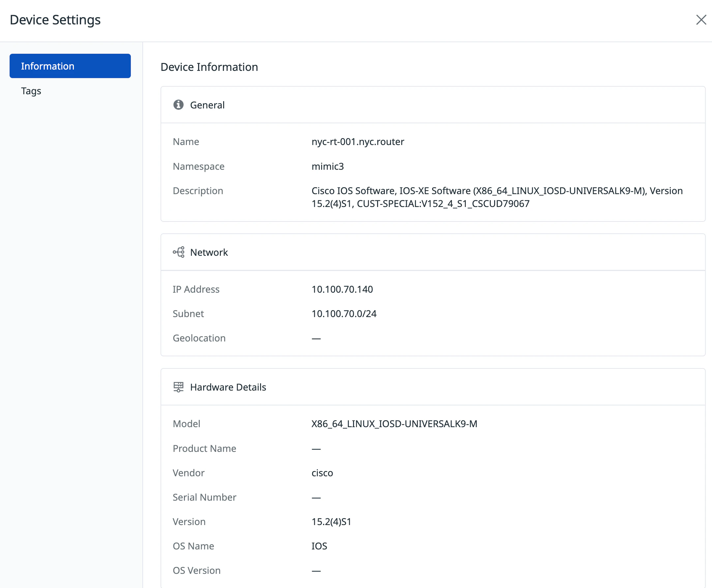Select the Information tab in sidebar

click(x=70, y=66)
